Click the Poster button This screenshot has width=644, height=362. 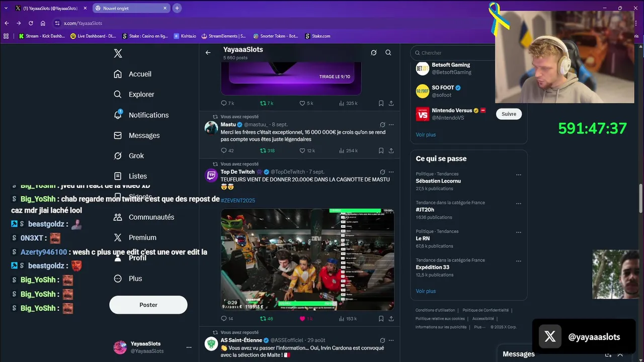point(148,305)
